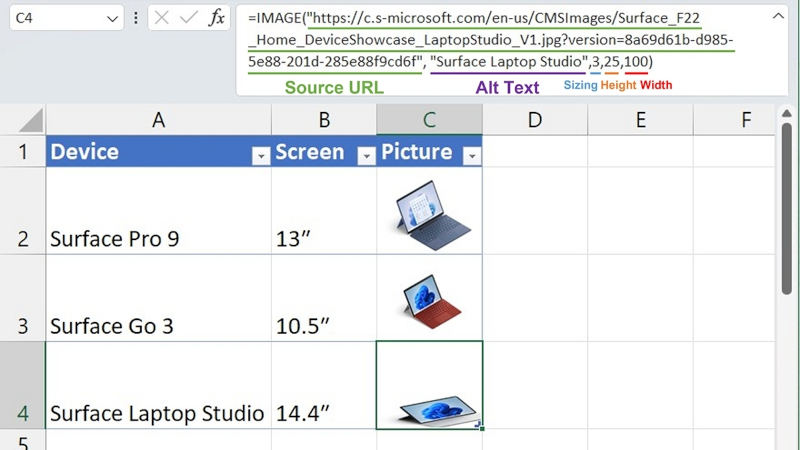Select row 1 header

[x=22, y=152]
